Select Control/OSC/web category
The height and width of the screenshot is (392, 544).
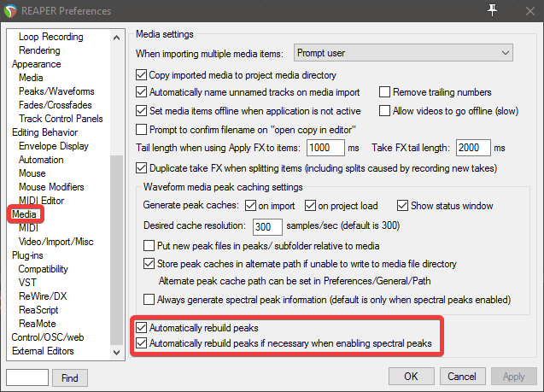(x=48, y=337)
